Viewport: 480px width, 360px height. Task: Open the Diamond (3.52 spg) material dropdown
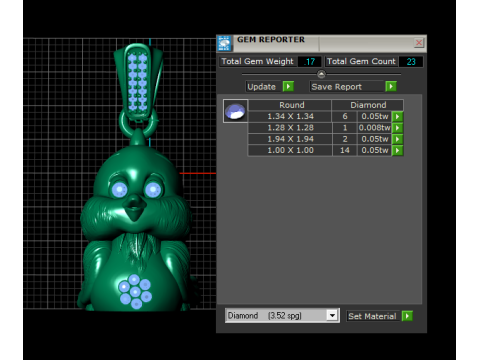pos(332,315)
